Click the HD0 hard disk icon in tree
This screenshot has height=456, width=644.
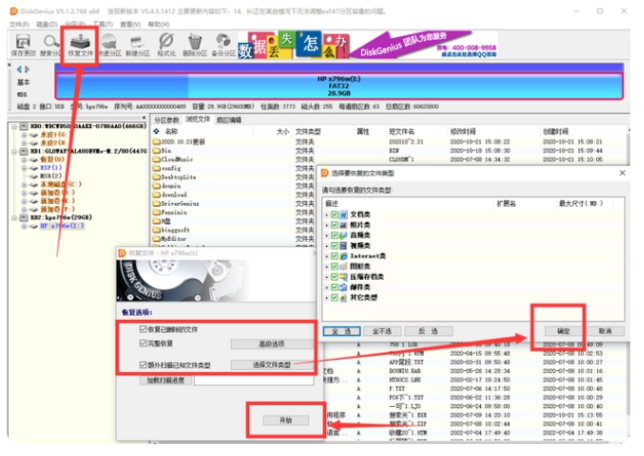(24, 126)
